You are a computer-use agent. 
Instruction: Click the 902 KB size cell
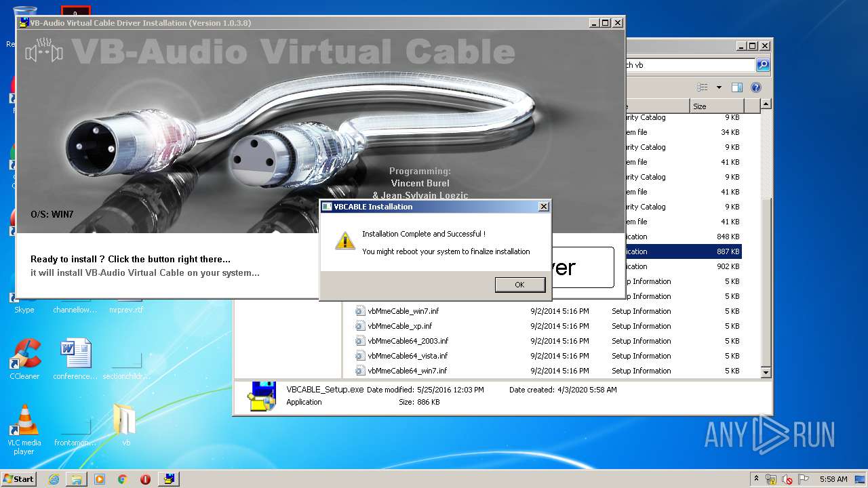click(728, 266)
